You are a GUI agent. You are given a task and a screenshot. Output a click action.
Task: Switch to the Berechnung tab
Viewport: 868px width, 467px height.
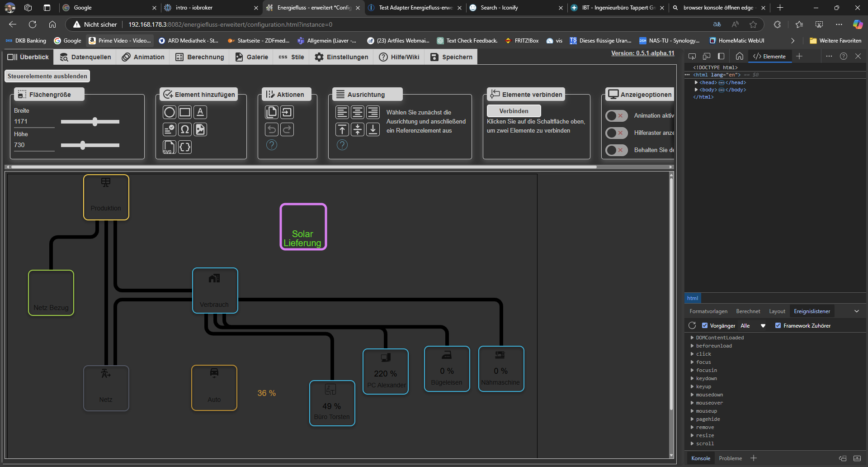tap(199, 57)
